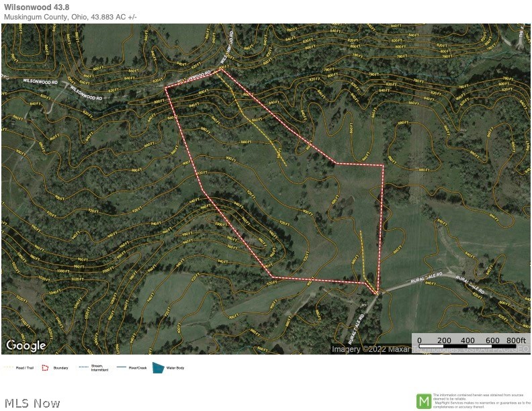Click the MLS Now watermark
The image size is (532, 411).
click(x=31, y=403)
